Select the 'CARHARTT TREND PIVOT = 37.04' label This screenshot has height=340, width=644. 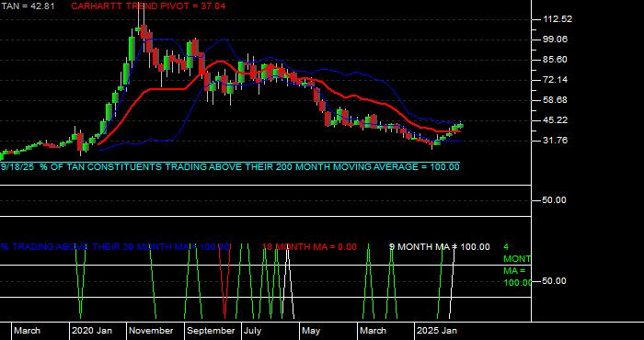click(x=148, y=6)
